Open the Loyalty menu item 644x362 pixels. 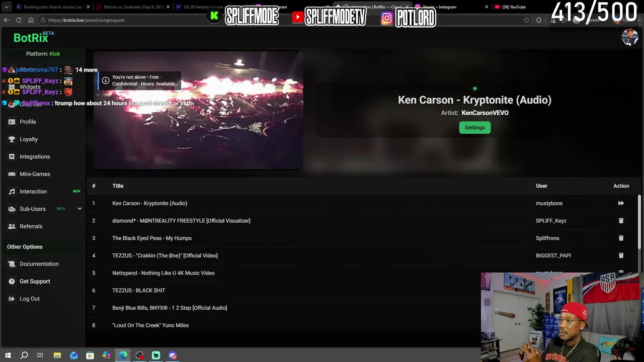point(29,139)
